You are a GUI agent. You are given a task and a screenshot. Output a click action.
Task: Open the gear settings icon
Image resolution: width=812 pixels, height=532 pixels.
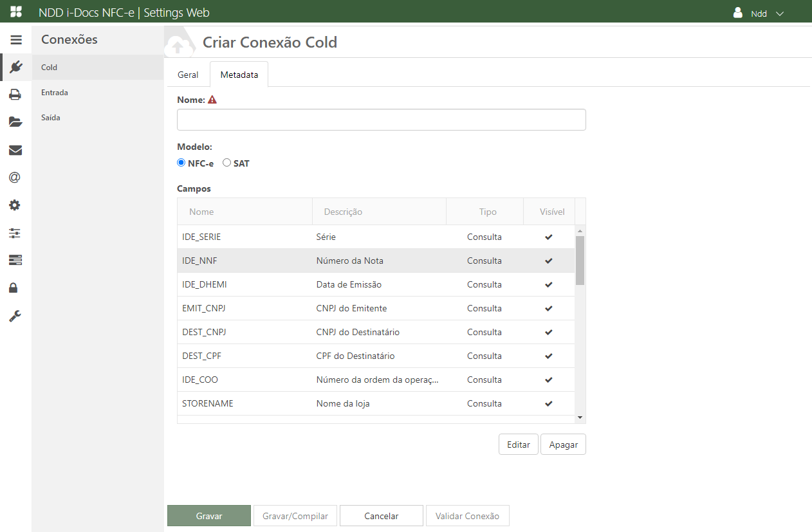15,205
